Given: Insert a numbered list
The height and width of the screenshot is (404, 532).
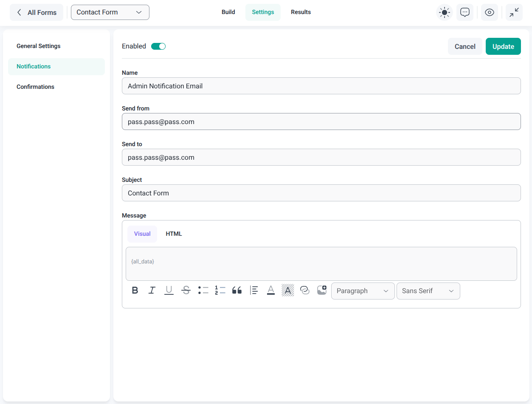Looking at the screenshot, I should tap(220, 291).
